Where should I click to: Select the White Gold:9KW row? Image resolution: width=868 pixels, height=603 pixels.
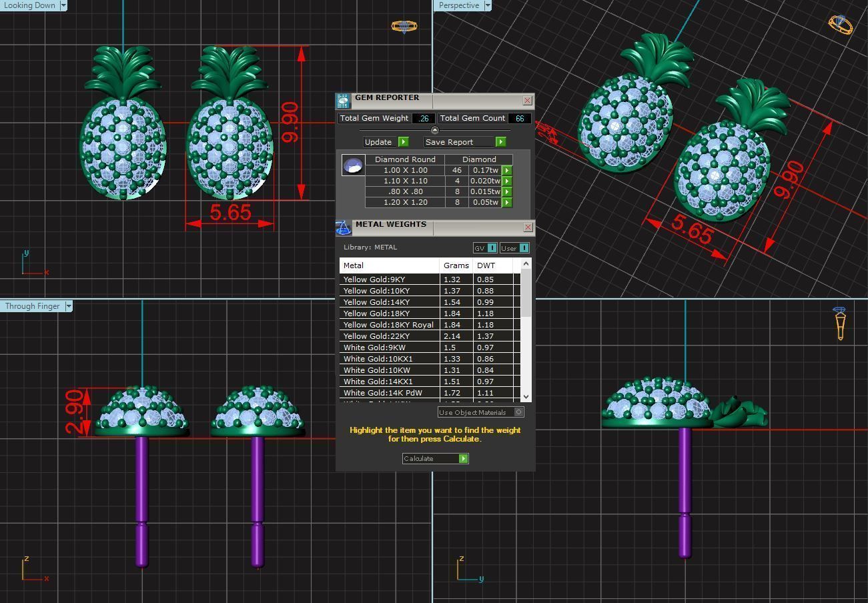430,348
